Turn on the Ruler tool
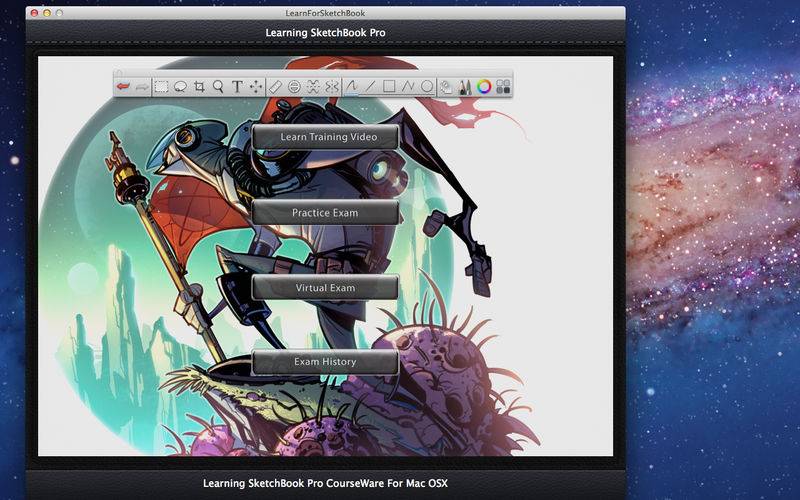Viewport: 800px width, 500px height. [x=275, y=87]
